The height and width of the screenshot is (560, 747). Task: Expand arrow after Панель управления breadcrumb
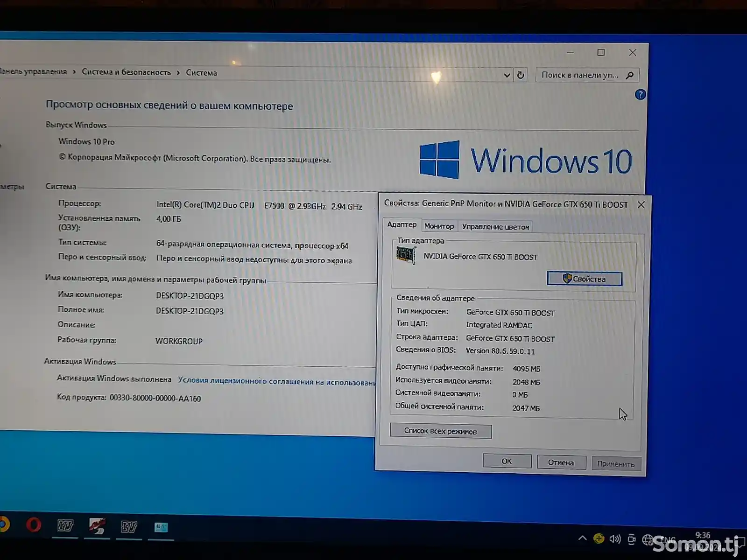[74, 72]
